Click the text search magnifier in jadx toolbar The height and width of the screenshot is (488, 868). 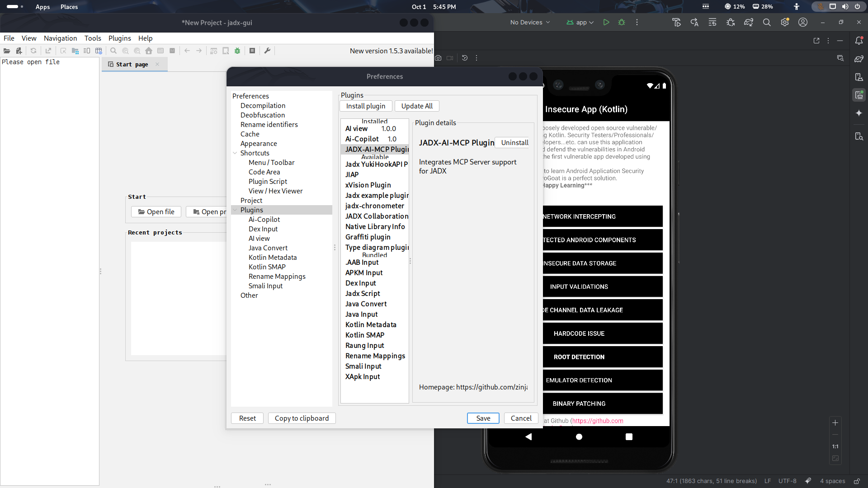tap(113, 51)
